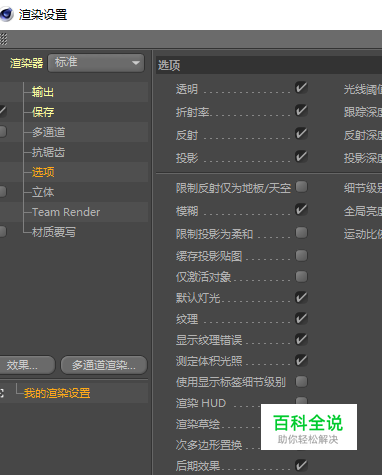Viewport: 382px width, 475px height.
Task: Open the 渲染器 dropdown showing 标准
Action: [x=96, y=63]
